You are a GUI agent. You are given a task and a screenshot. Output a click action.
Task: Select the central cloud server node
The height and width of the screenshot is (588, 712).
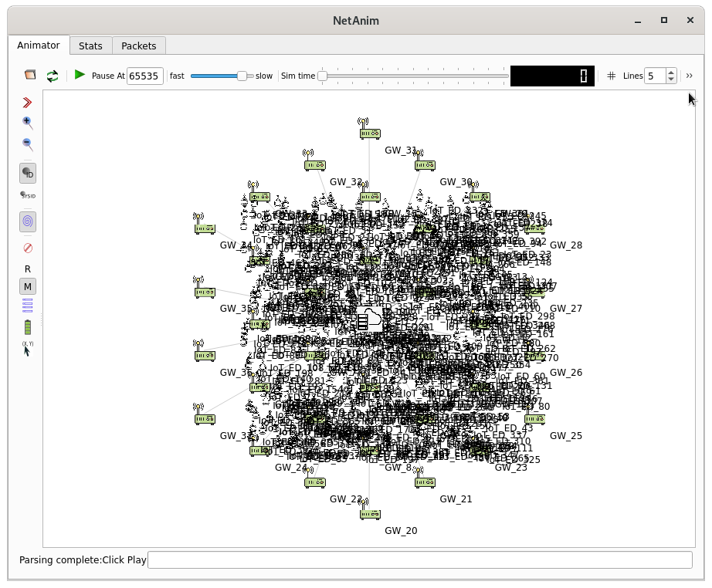(x=368, y=318)
